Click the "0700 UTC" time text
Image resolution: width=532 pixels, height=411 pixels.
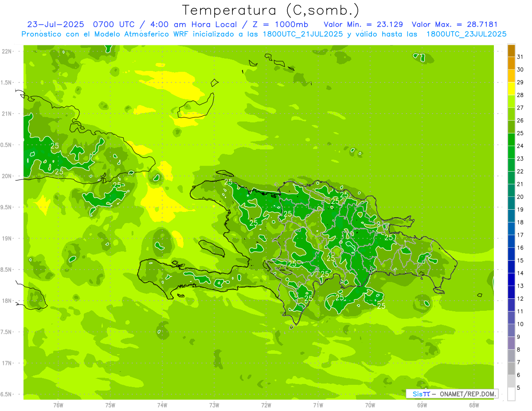(113, 24)
